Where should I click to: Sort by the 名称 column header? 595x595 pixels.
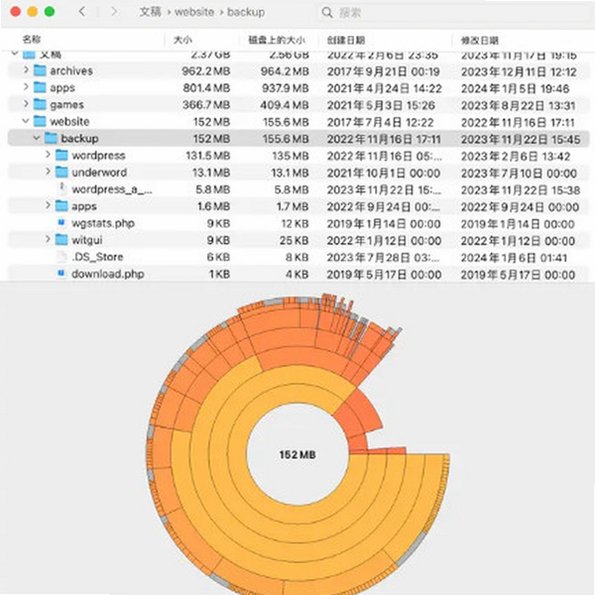tap(31, 39)
